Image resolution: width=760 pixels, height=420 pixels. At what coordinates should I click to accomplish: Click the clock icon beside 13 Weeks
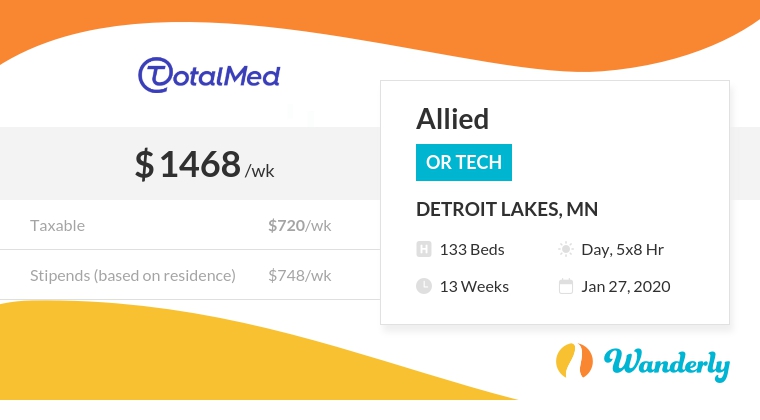coord(423,287)
